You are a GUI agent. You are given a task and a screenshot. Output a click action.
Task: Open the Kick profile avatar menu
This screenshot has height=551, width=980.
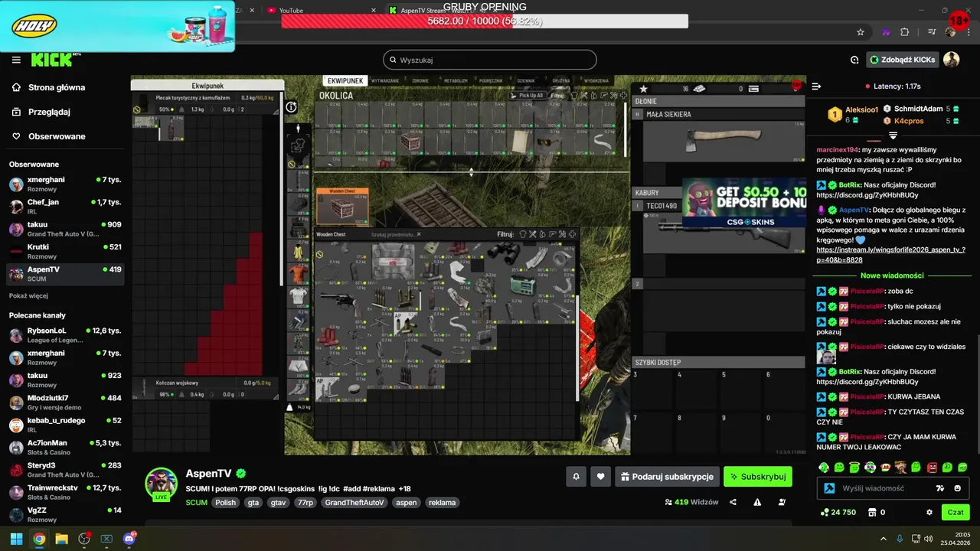point(952,60)
